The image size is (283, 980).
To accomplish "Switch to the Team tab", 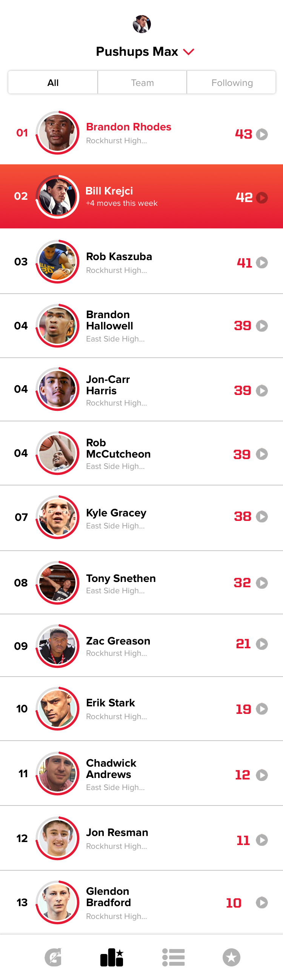I will 143,82.
